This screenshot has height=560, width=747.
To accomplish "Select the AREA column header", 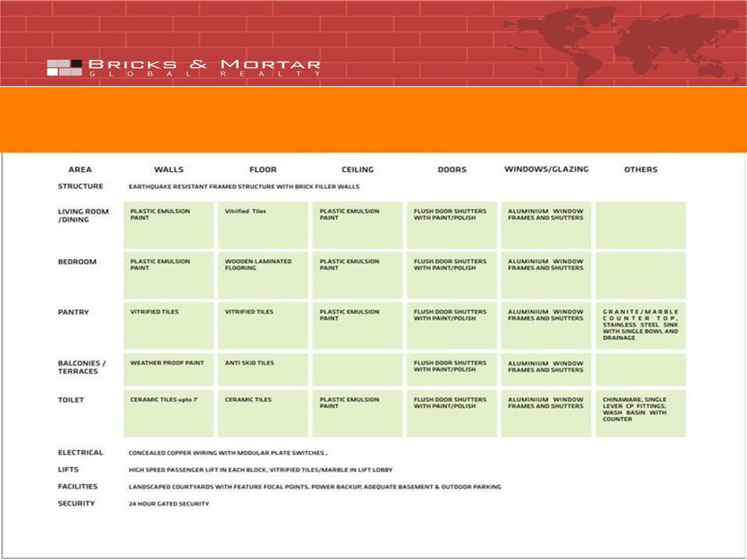I will tap(80, 170).
